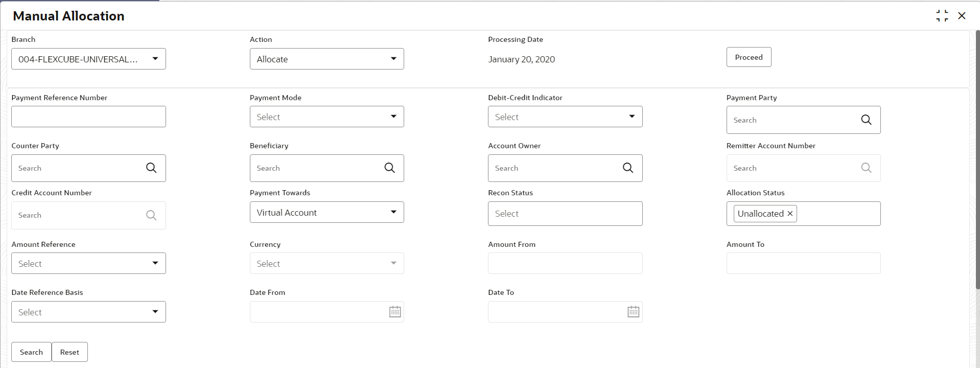The image size is (980, 368).
Task: Close the Manual Allocation screen
Action: [962, 16]
